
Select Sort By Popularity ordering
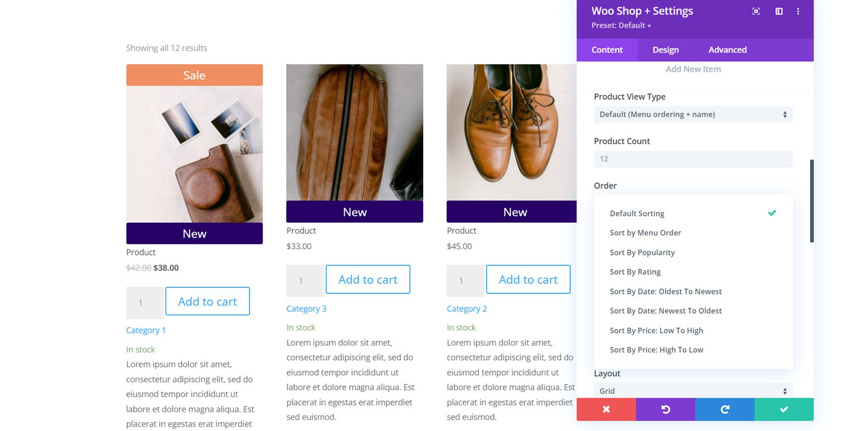coord(642,252)
